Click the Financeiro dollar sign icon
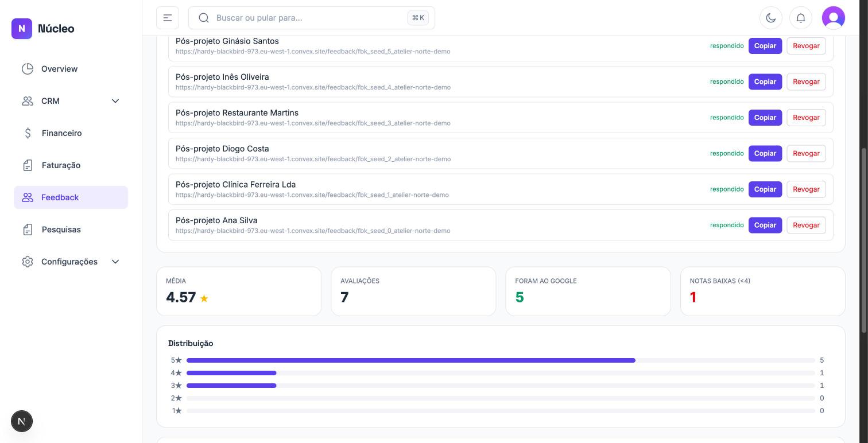Viewport: 868px width, 443px height. 28,133
